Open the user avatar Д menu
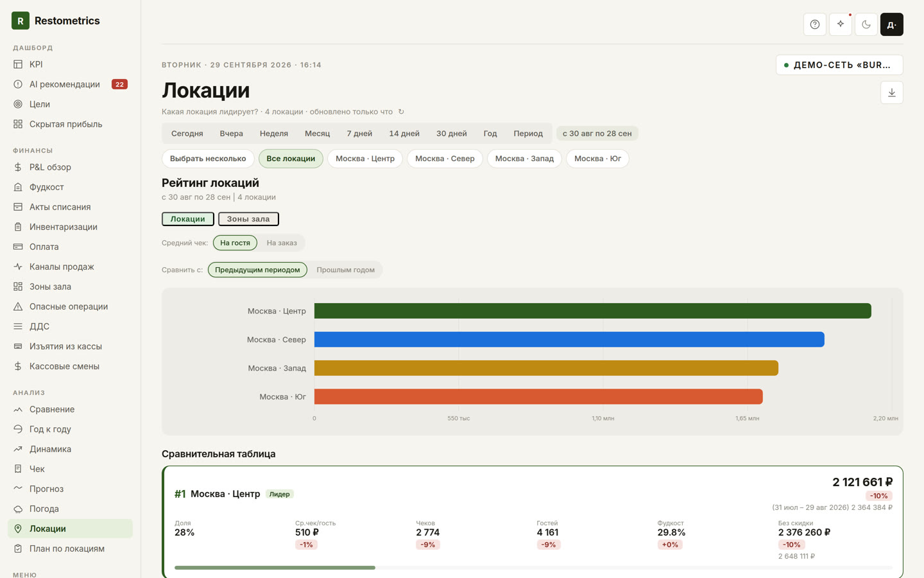This screenshot has height=578, width=924. point(892,24)
